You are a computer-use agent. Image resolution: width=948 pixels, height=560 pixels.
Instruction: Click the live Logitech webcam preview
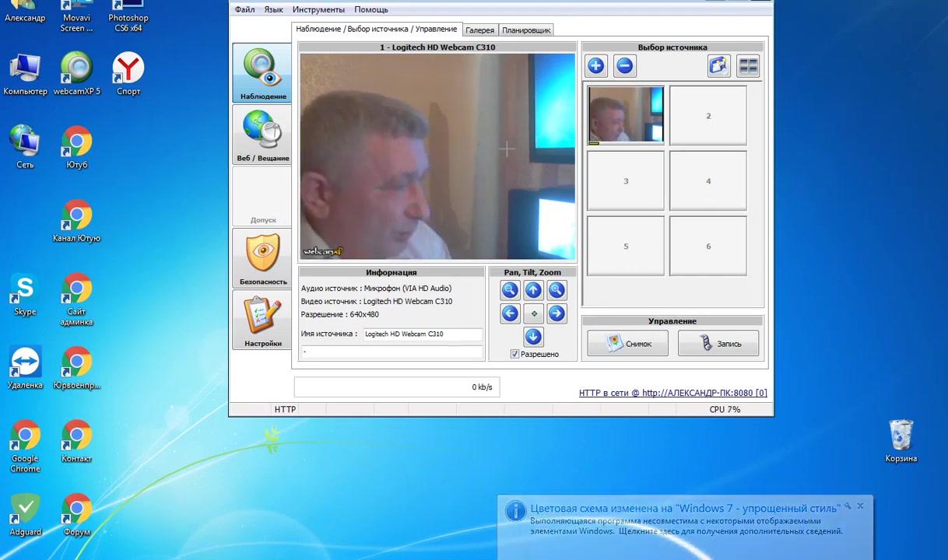coord(437,156)
